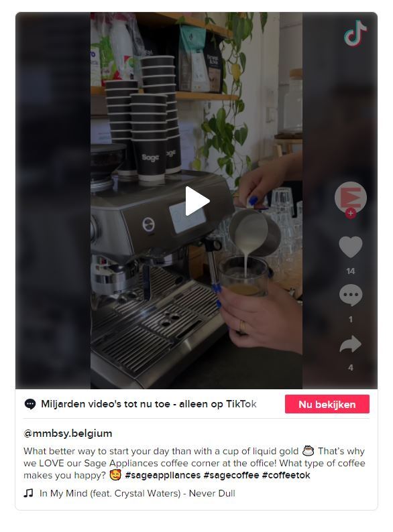Open the In My Mind song link

tap(137, 493)
